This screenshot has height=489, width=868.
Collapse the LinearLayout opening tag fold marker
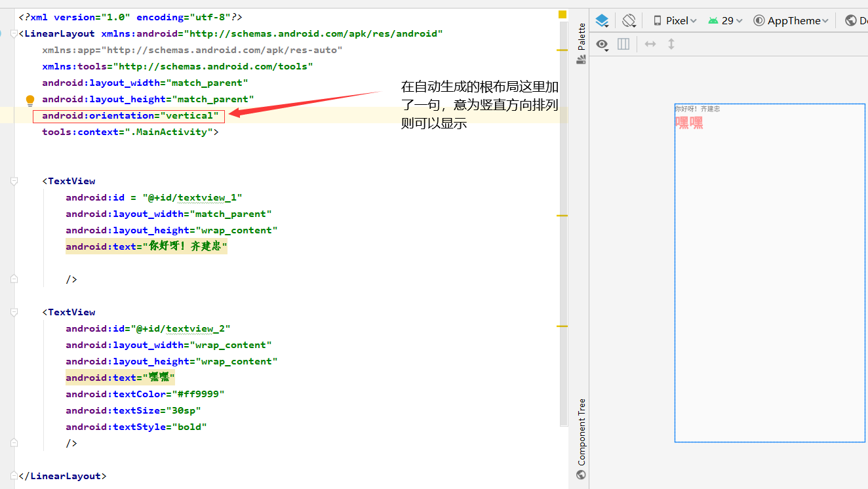pos(14,33)
